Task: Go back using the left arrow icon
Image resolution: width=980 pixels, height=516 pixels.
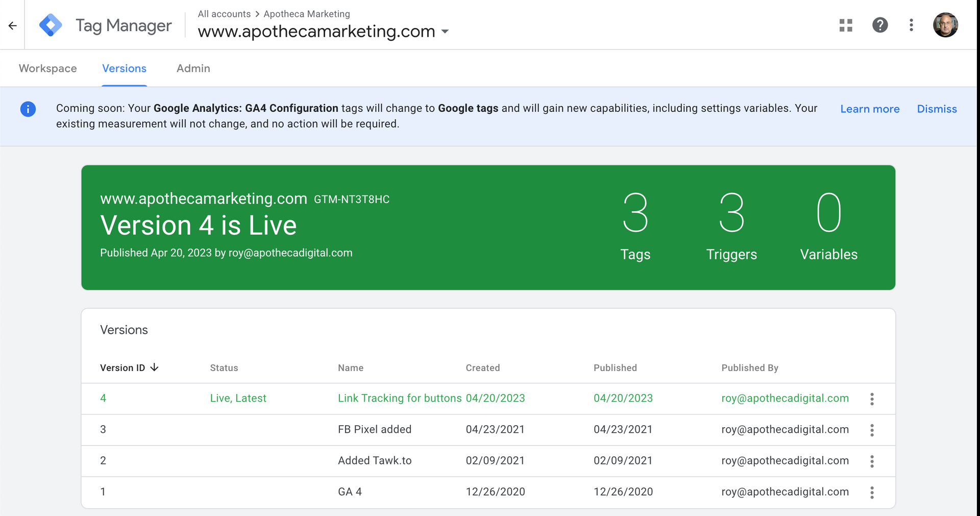Action: click(13, 26)
